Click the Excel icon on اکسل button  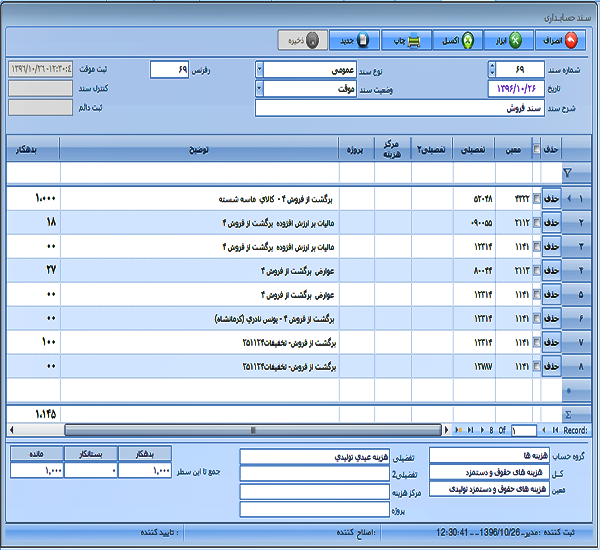(468, 40)
